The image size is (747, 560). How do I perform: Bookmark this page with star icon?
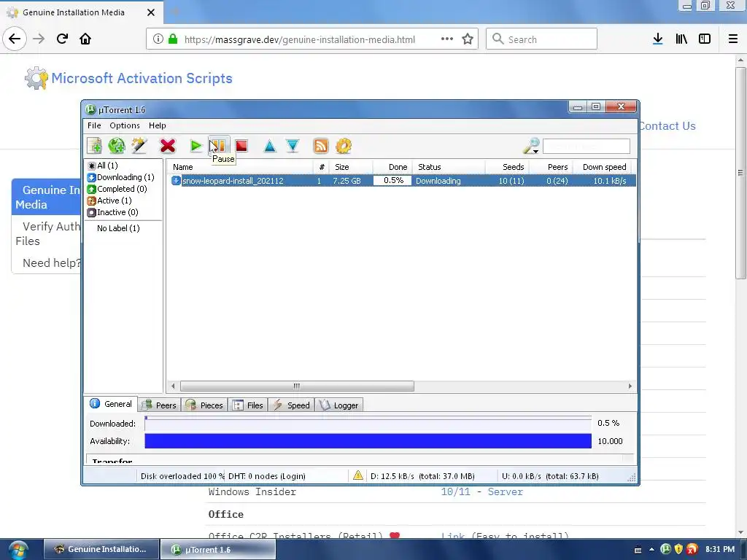click(468, 39)
